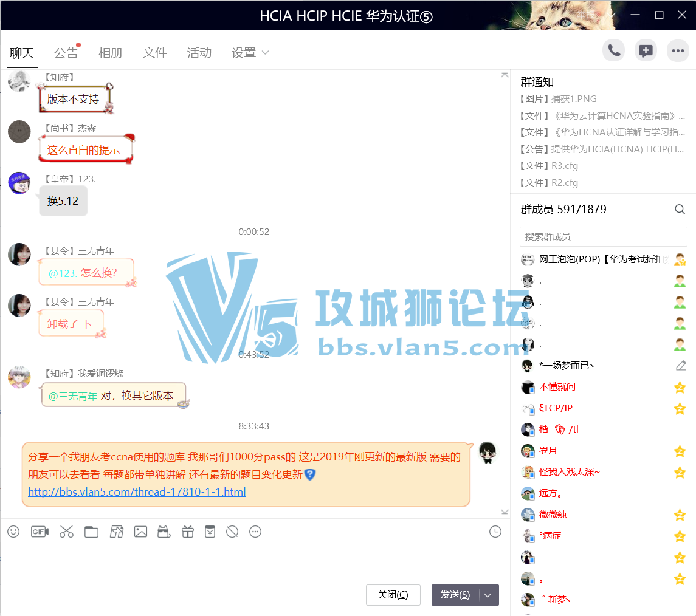
Task: Open the 活动 tab
Action: (x=199, y=53)
